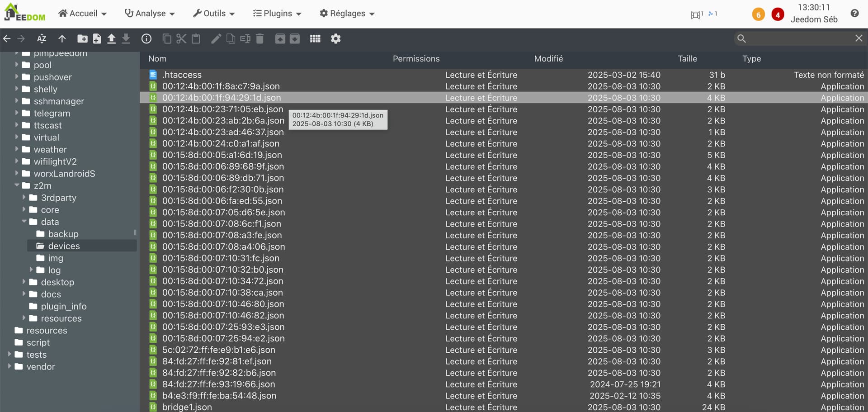This screenshot has width=868, height=412.
Task: Click the orange badge showing 6
Action: click(758, 14)
